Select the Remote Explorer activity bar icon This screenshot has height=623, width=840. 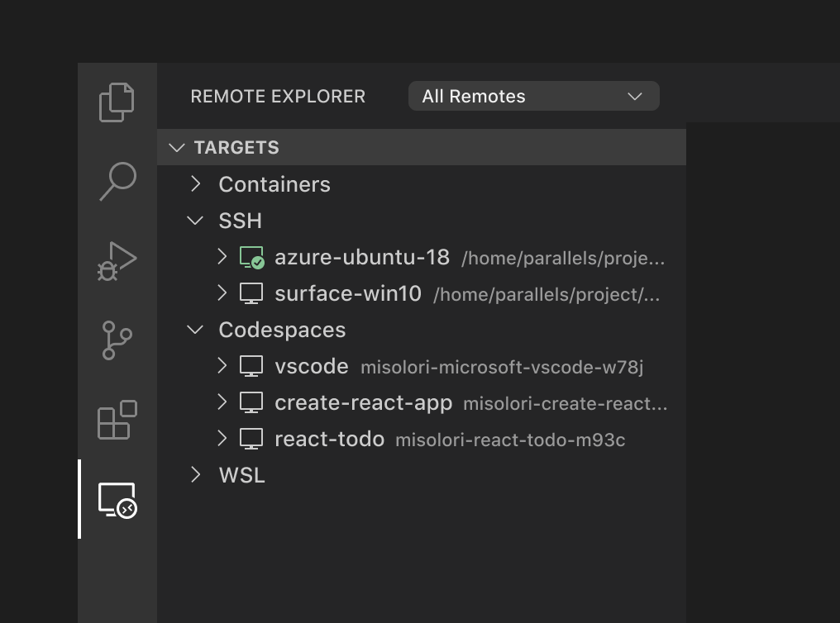117,500
